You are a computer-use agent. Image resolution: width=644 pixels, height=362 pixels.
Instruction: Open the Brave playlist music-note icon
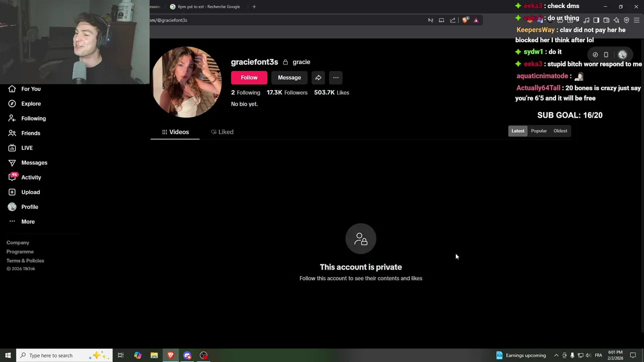pos(587,20)
